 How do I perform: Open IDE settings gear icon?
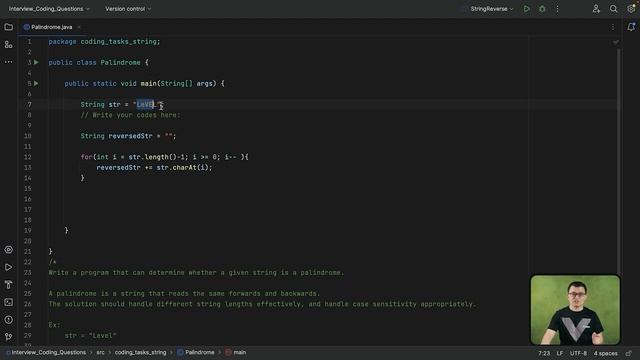631,9
